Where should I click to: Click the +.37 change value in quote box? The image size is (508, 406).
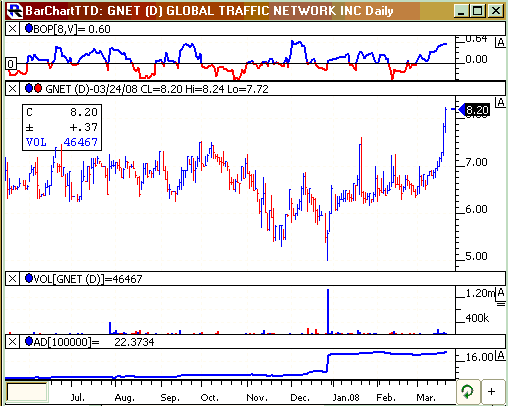(83, 127)
